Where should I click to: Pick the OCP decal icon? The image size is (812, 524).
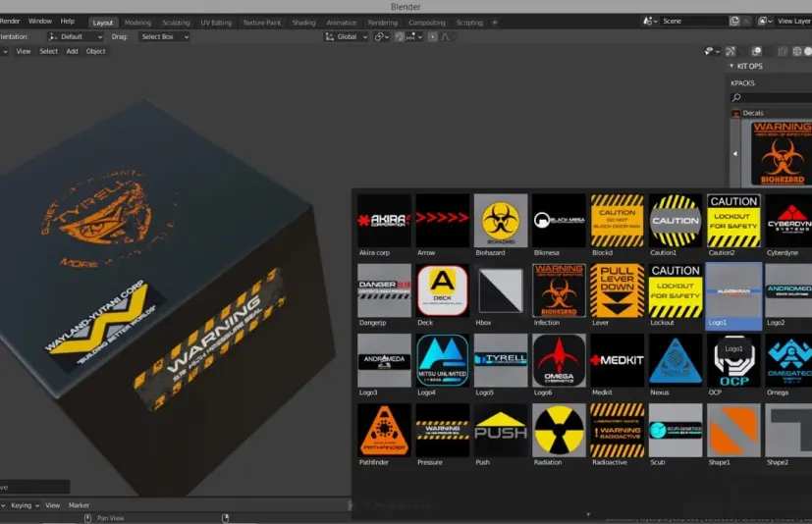[x=733, y=360]
